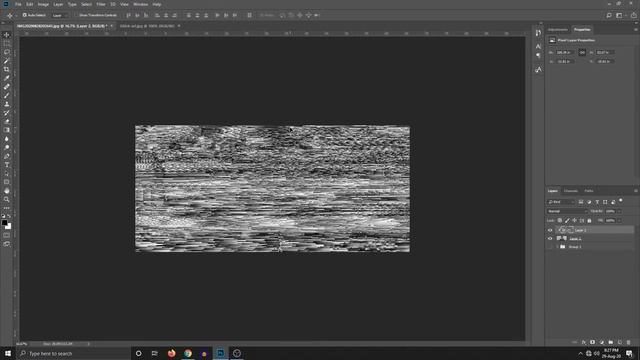This screenshot has width=640, height=360.
Task: Open the Opacity value dropdown arrow
Action: tap(619, 211)
